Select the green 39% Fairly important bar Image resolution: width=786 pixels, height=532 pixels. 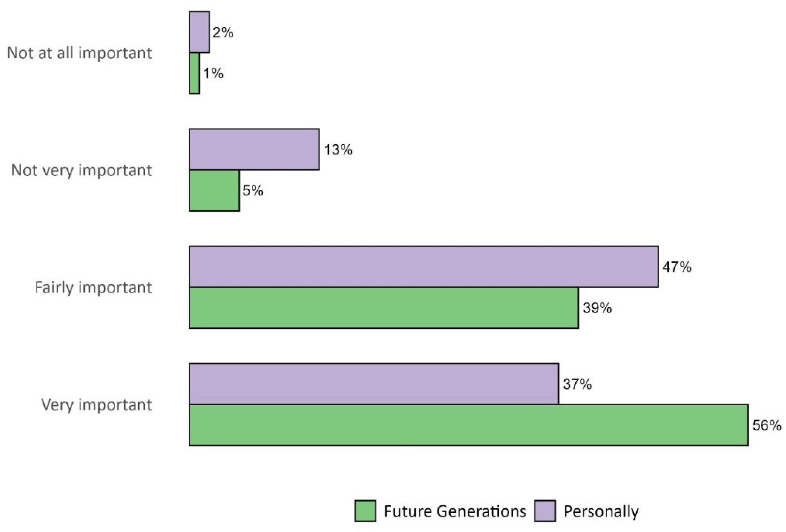(384, 308)
